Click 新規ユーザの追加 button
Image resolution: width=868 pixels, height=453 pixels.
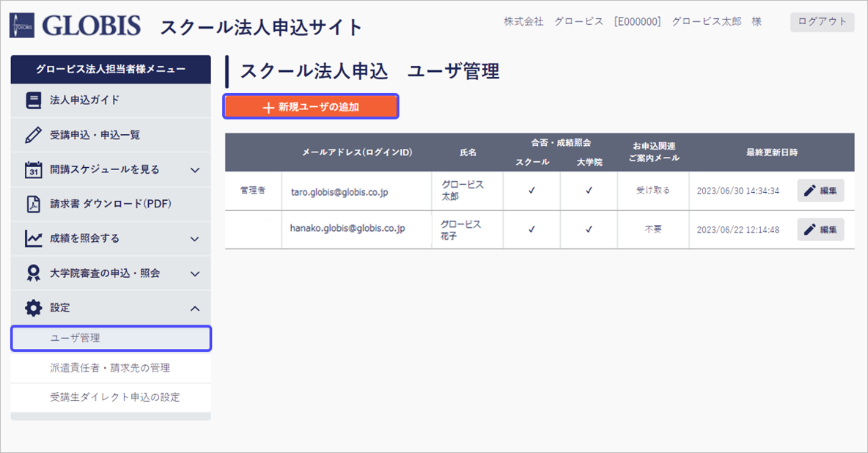[311, 106]
